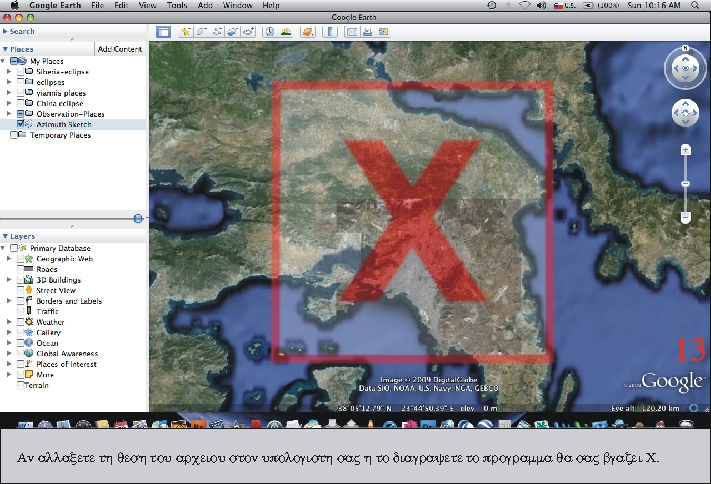711x484 pixels.
Task: Click the streaming status indicator icon
Action: [693, 408]
